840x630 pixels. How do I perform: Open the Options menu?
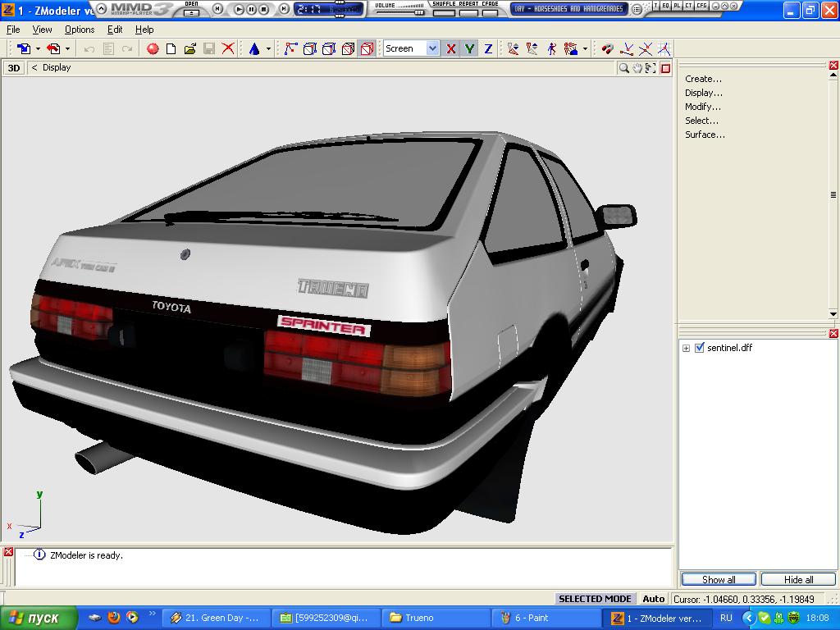[x=80, y=30]
